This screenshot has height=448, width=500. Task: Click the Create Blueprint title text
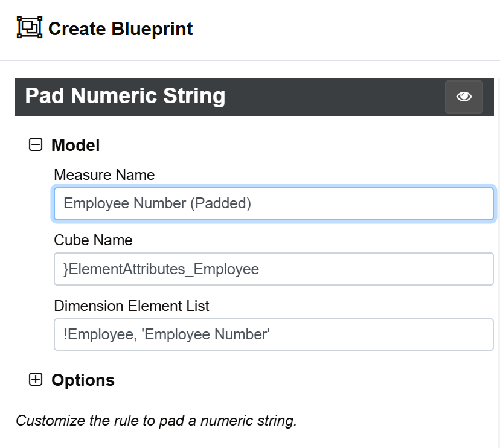(x=121, y=29)
